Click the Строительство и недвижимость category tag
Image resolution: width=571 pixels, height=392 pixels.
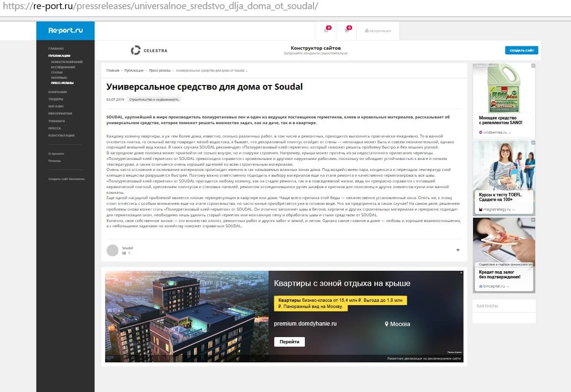[x=154, y=99]
